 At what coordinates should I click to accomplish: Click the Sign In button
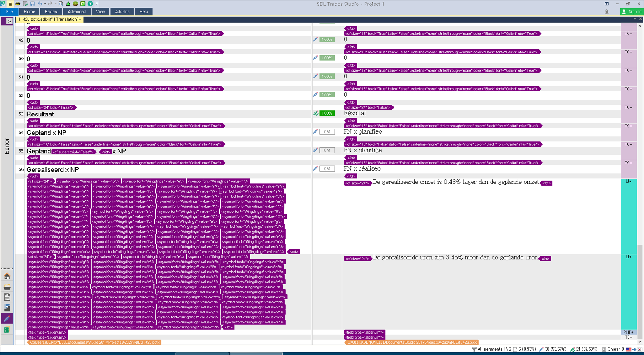coord(632,11)
